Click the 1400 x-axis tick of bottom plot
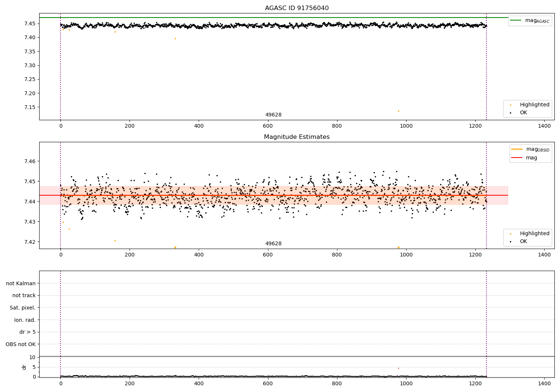The width and height of the screenshot is (560, 392). (544, 383)
